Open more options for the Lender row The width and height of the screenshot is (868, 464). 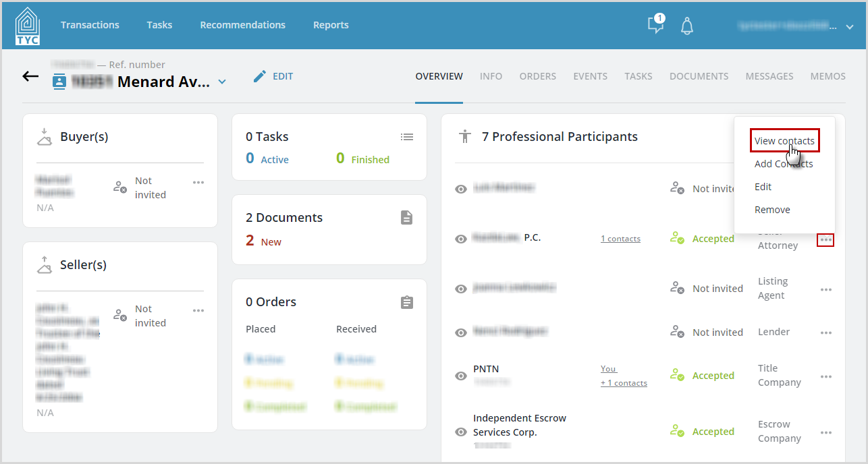tap(826, 332)
